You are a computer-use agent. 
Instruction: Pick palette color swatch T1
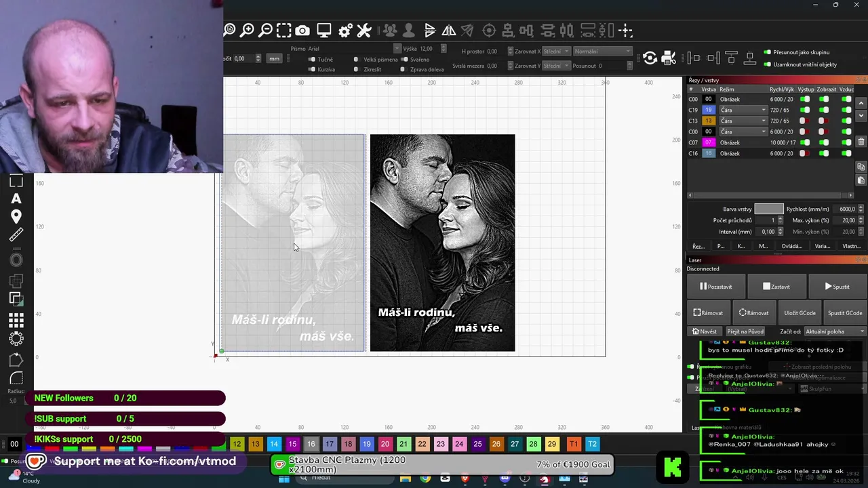[573, 444]
